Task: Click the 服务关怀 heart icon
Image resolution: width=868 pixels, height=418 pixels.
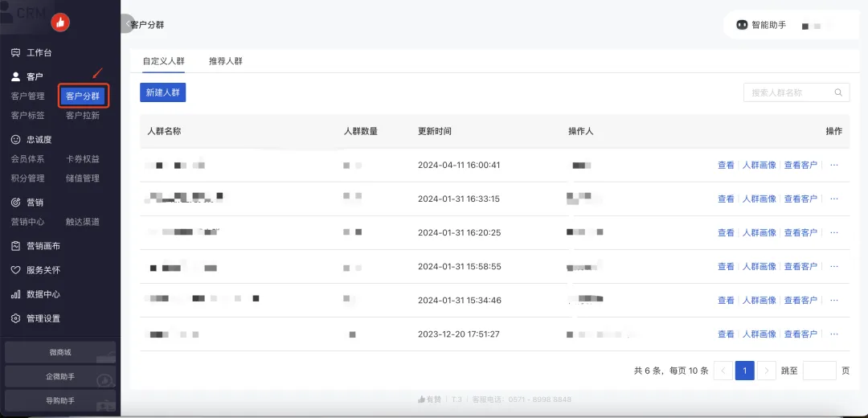Action: [15, 270]
